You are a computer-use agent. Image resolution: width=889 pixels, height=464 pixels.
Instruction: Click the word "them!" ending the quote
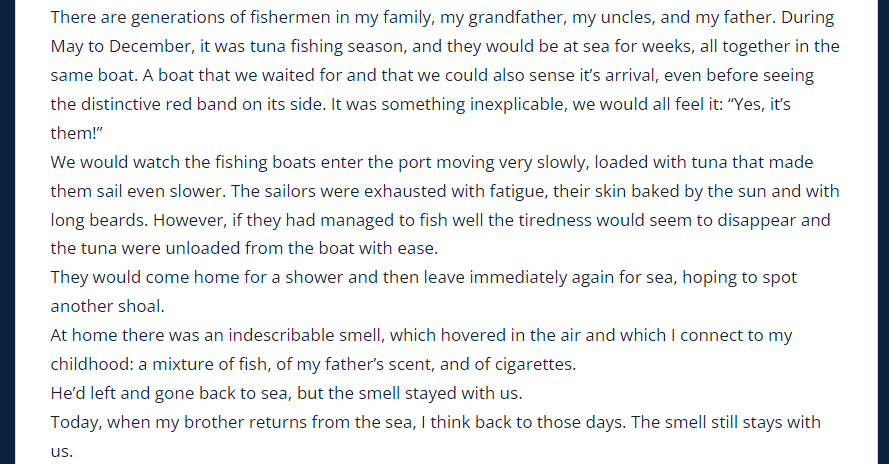click(76, 133)
